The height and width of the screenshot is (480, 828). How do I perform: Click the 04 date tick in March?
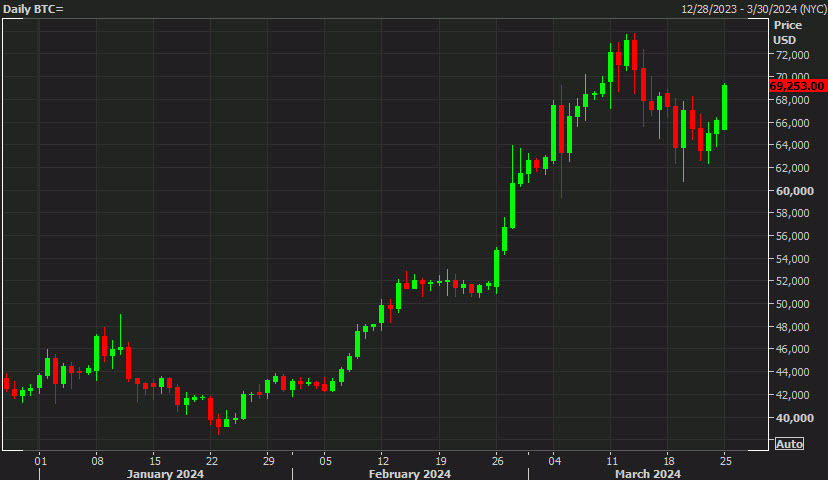tap(554, 461)
